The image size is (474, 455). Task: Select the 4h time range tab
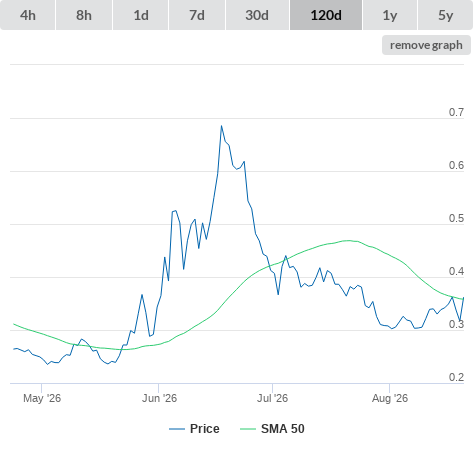[x=28, y=15]
